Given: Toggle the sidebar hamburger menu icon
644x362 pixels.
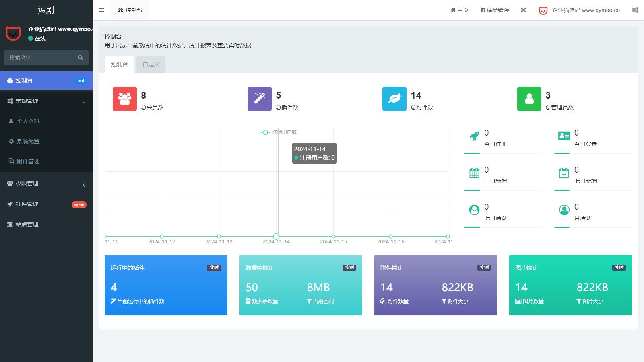Looking at the screenshot, I should [x=101, y=10].
